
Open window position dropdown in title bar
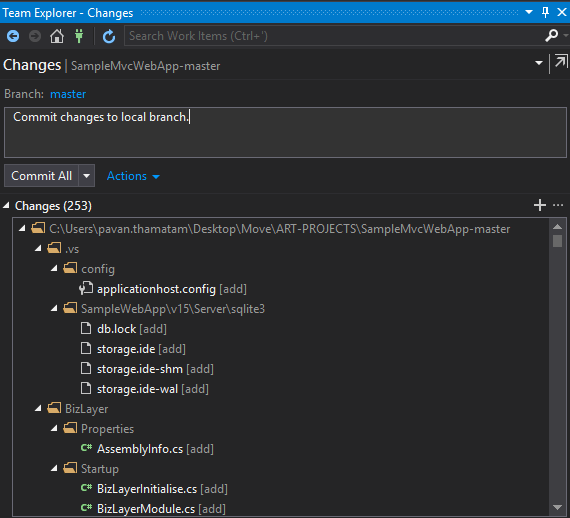tap(529, 12)
